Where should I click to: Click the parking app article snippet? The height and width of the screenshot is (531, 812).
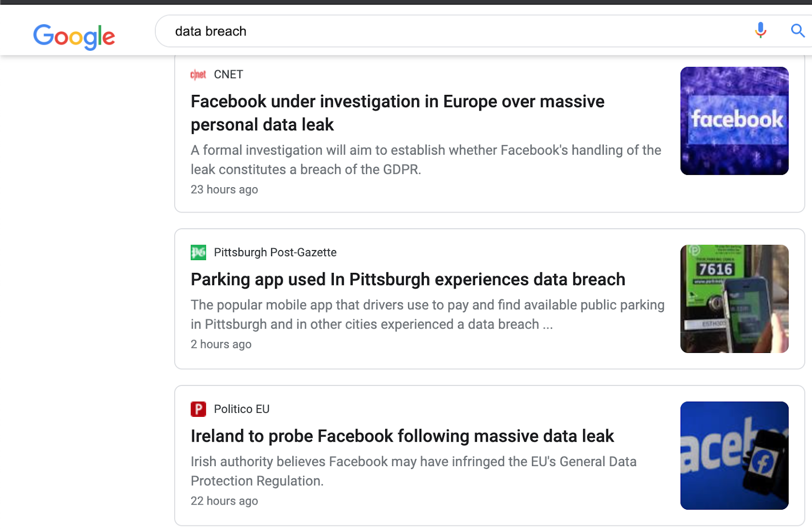coord(427,314)
